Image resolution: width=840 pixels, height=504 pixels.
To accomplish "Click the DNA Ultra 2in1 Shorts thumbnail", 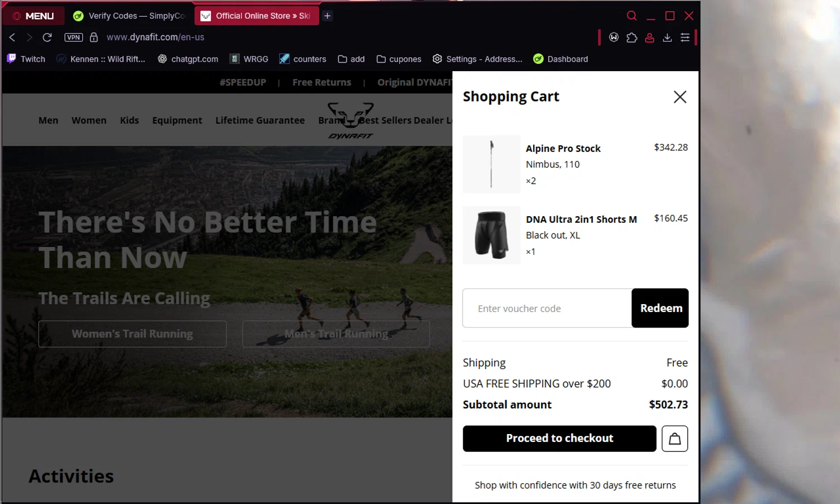I will [492, 235].
